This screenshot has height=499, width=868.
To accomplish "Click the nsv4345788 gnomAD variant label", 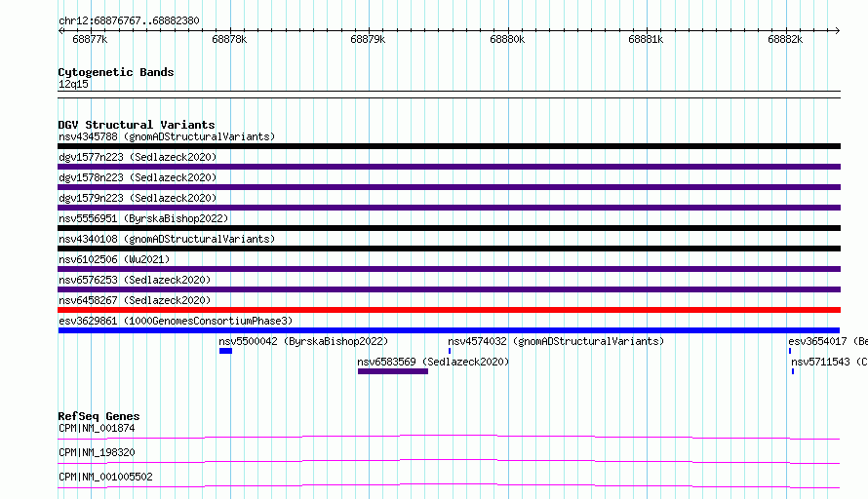I will (167, 136).
